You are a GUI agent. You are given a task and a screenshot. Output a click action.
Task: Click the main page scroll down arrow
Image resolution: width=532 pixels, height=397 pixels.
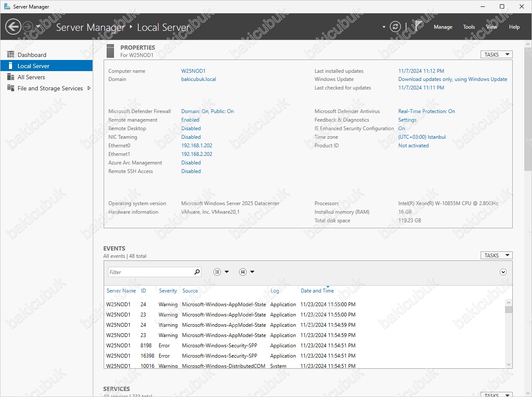pyautogui.click(x=528, y=393)
